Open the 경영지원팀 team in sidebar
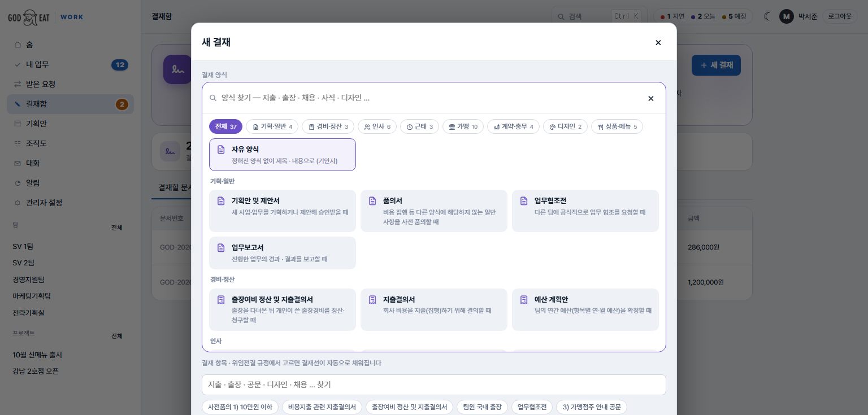The width and height of the screenshot is (868, 415). coord(28,279)
